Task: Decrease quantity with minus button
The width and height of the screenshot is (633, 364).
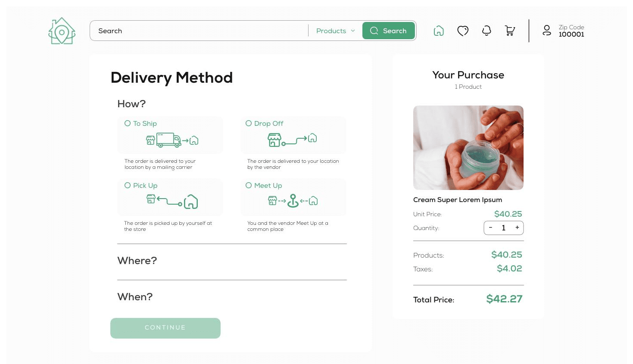Action: click(490, 227)
